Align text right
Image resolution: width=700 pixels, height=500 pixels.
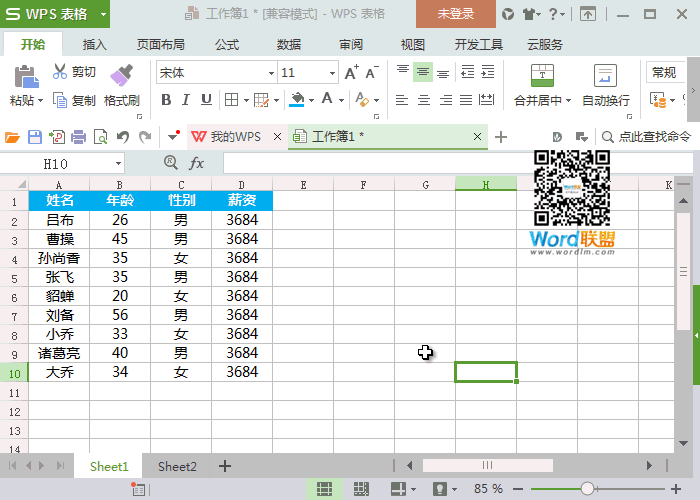coord(445,100)
